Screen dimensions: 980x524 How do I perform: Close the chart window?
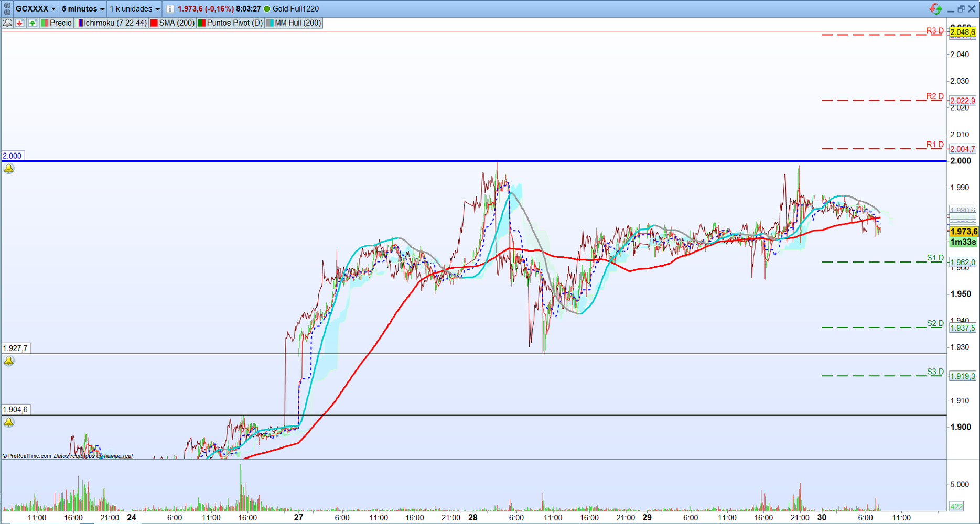click(x=972, y=9)
